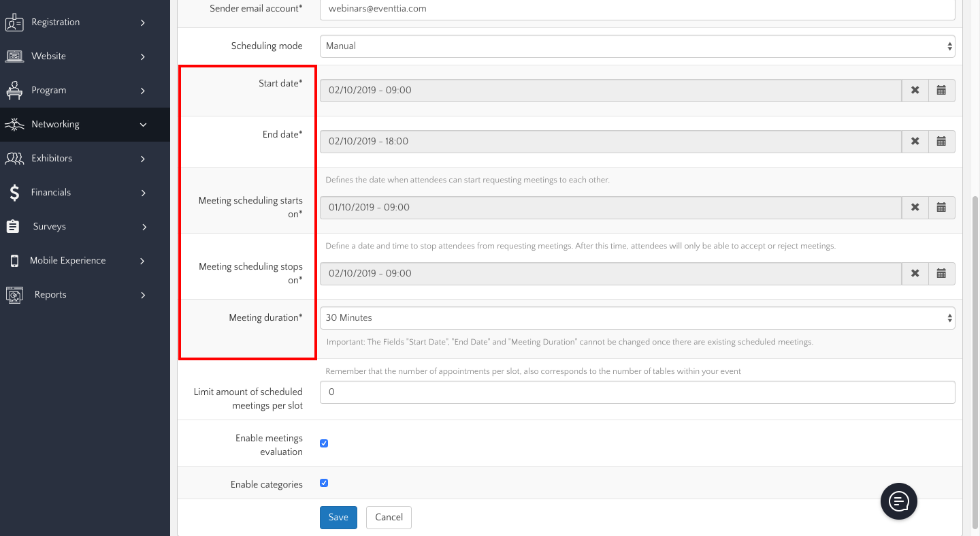Click the Limit amount of meetings field
980x536 pixels.
pos(637,392)
